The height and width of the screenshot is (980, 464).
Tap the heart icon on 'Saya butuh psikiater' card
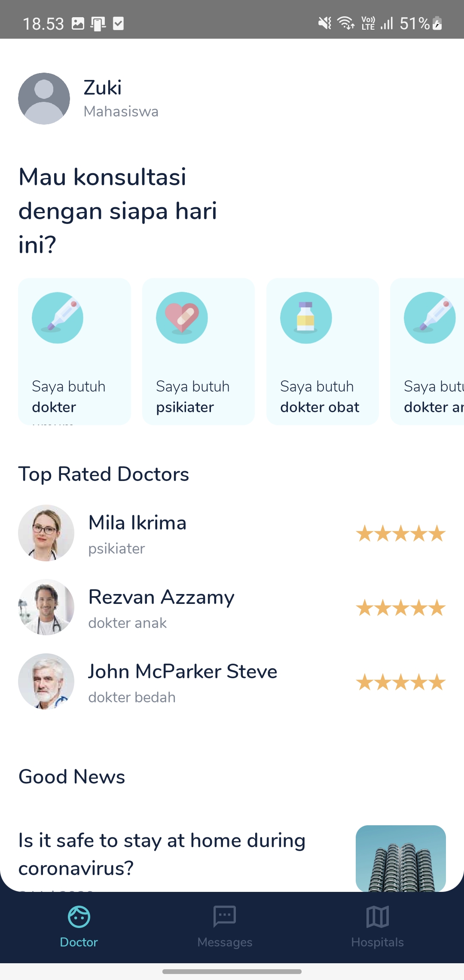[x=182, y=318]
